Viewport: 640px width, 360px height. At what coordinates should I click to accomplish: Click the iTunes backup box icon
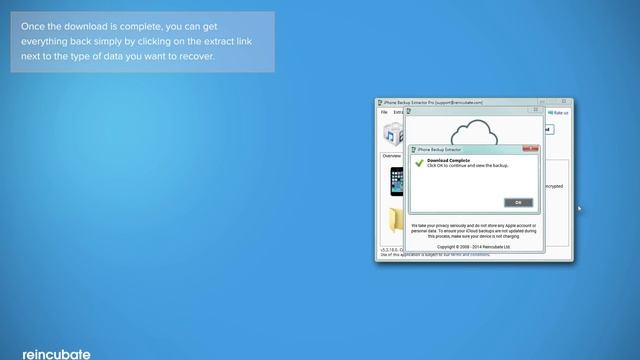pyautogui.click(x=393, y=134)
